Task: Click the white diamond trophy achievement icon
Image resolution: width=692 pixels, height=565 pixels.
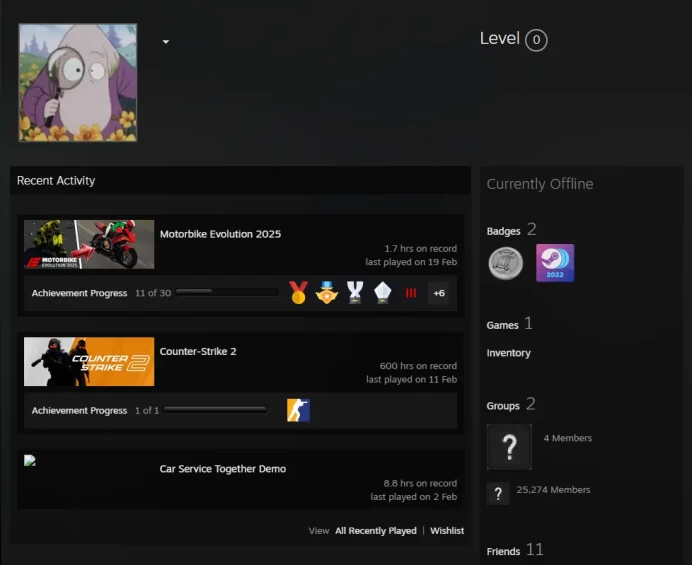Action: tap(383, 293)
